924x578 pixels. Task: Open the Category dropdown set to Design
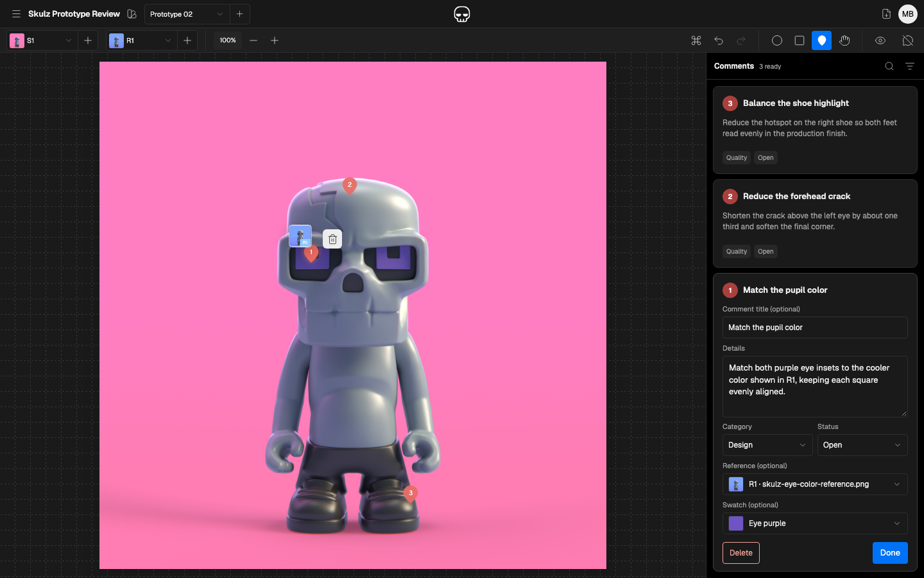[x=767, y=445]
